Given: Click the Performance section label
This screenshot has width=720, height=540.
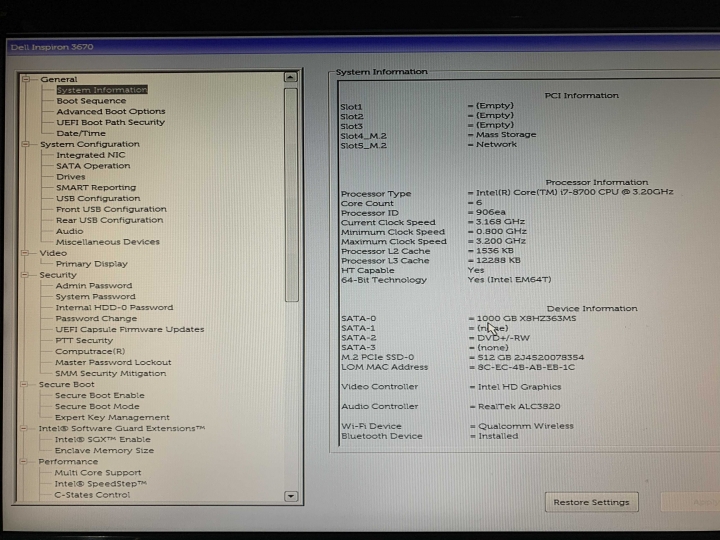Looking at the screenshot, I should point(68,461).
